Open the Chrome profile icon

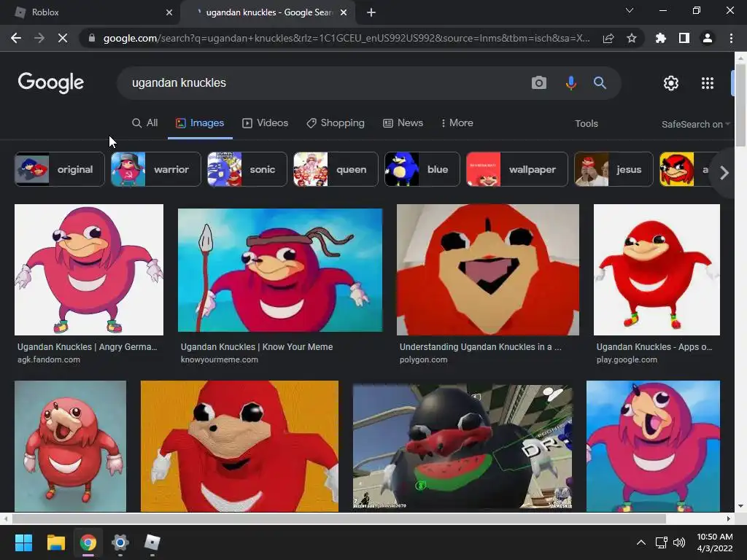[708, 38]
